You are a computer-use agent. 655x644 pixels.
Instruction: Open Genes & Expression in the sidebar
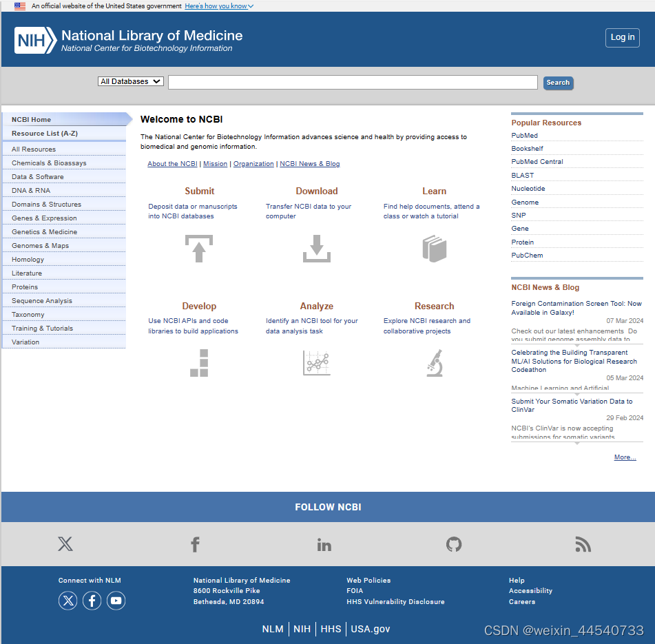[64, 218]
